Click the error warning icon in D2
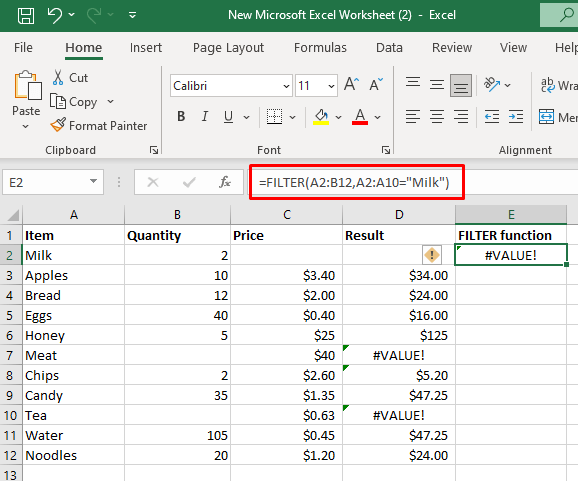 click(x=432, y=255)
